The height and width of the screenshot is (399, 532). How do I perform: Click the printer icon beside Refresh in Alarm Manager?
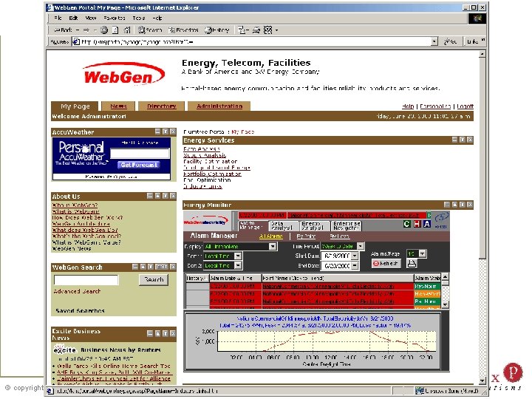[x=412, y=263]
